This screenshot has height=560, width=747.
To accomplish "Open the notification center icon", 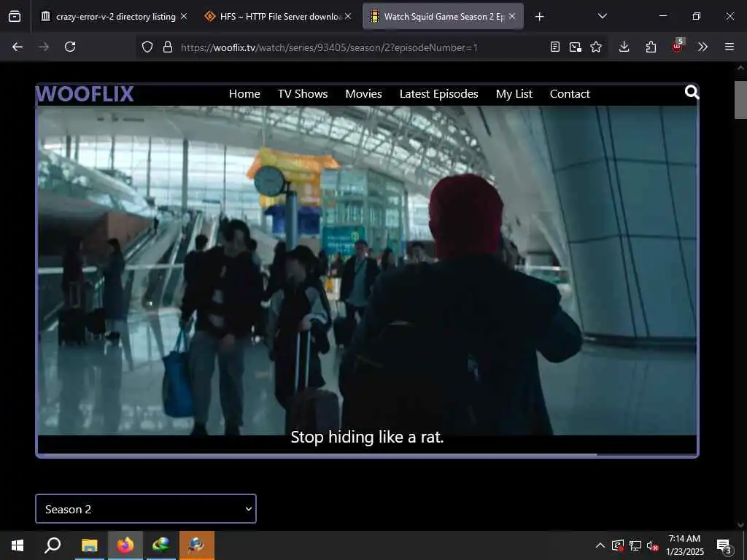I will click(724, 547).
